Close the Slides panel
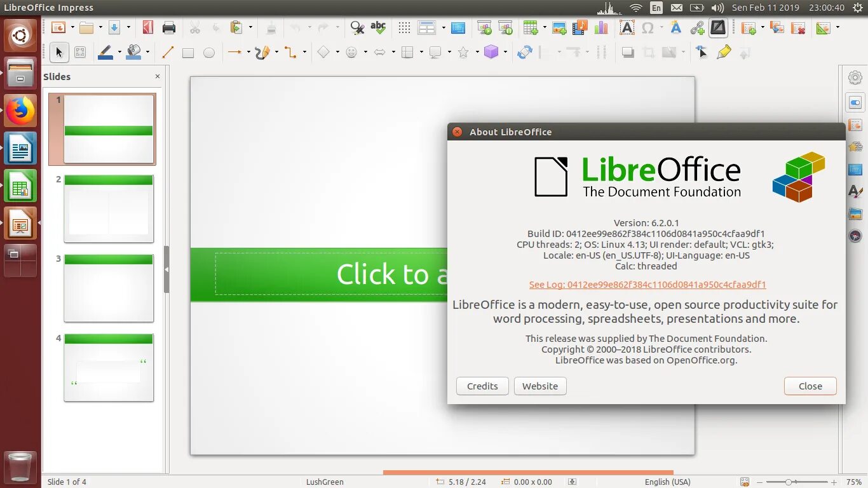 [x=158, y=76]
